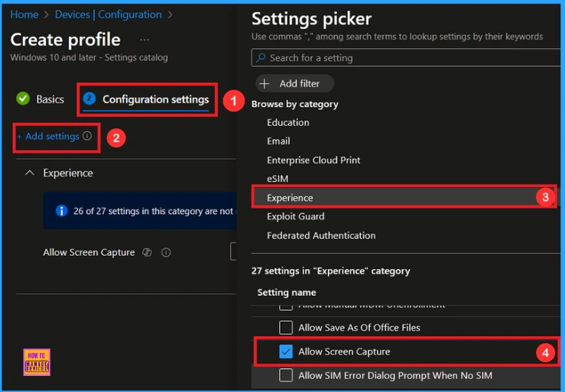Select the Education category
Image resolution: width=565 pixels, height=392 pixels.
(288, 122)
